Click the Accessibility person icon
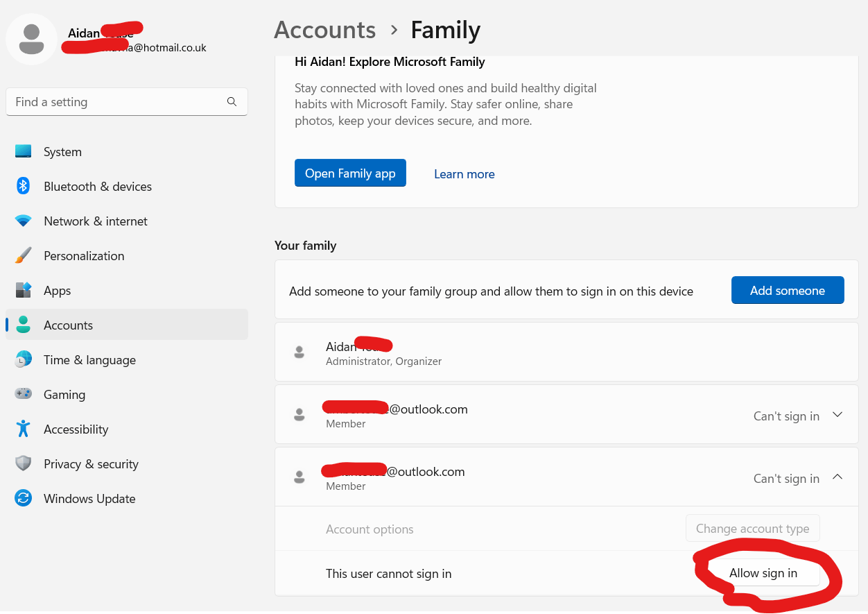868x614 pixels. pyautogui.click(x=23, y=429)
